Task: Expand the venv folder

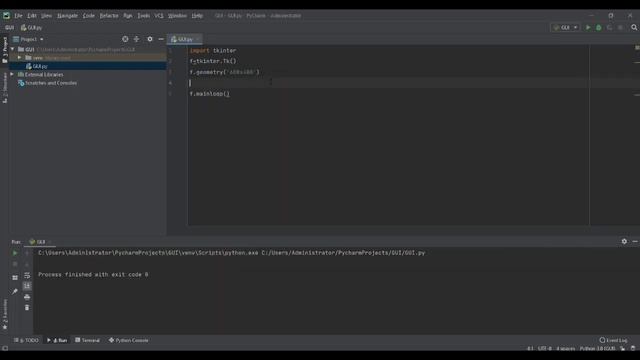Action: pyautogui.click(x=19, y=58)
